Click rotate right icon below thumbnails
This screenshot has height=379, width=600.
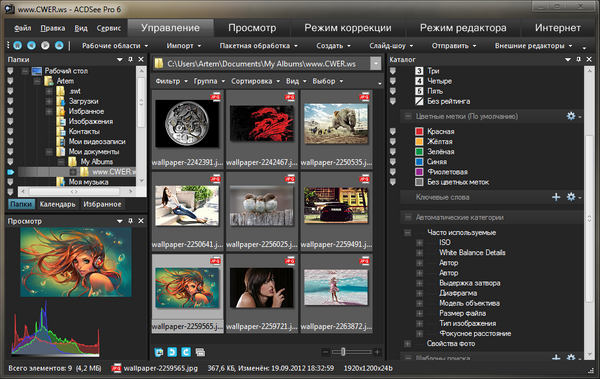click(186, 352)
